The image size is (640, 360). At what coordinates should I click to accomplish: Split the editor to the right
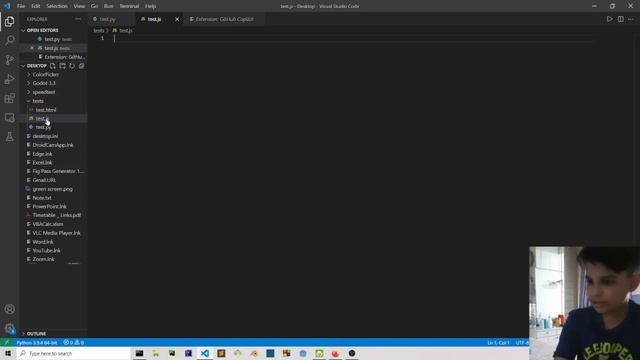(620, 19)
